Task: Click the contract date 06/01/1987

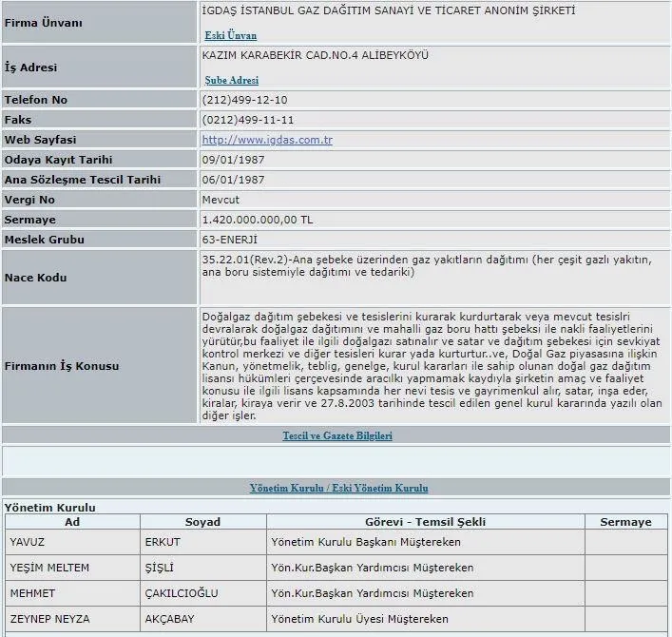Action: [x=235, y=180]
